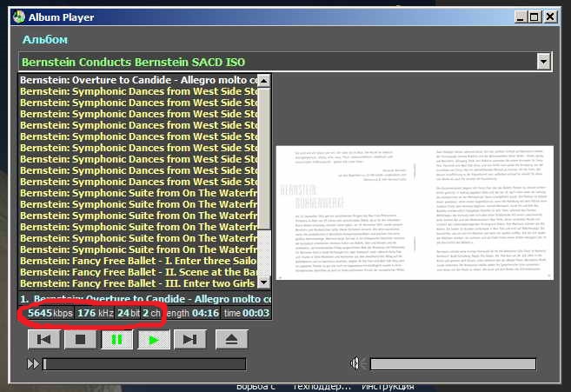Adjust the volume slider bar
571x392 pixels.
tap(453, 364)
